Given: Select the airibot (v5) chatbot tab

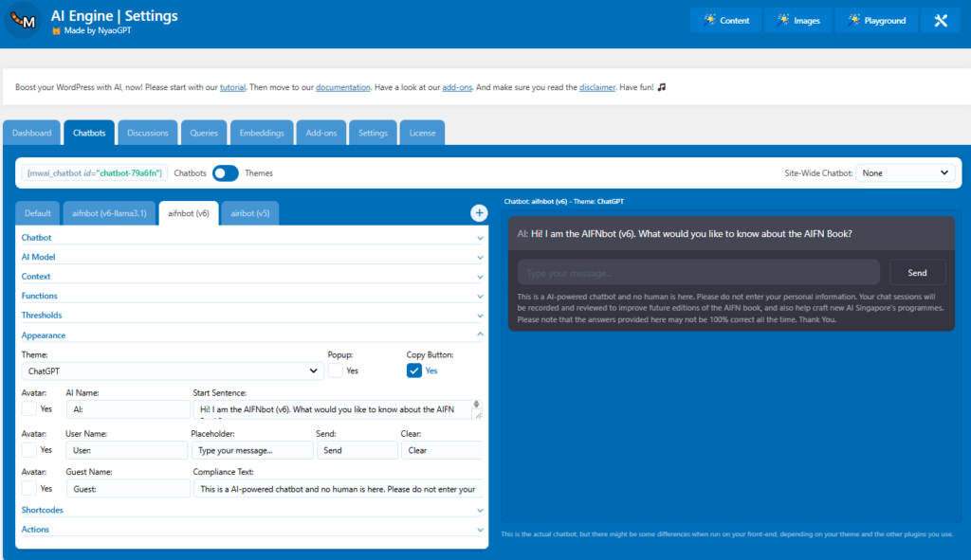Looking at the screenshot, I should point(249,213).
